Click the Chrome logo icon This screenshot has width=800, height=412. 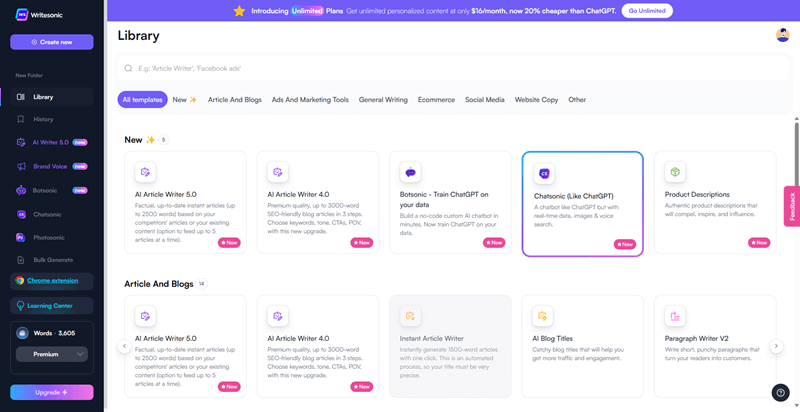pyautogui.click(x=19, y=280)
